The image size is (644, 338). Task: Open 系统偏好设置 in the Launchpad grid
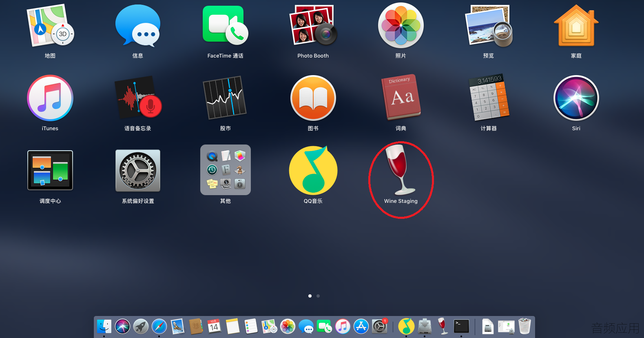coord(138,171)
